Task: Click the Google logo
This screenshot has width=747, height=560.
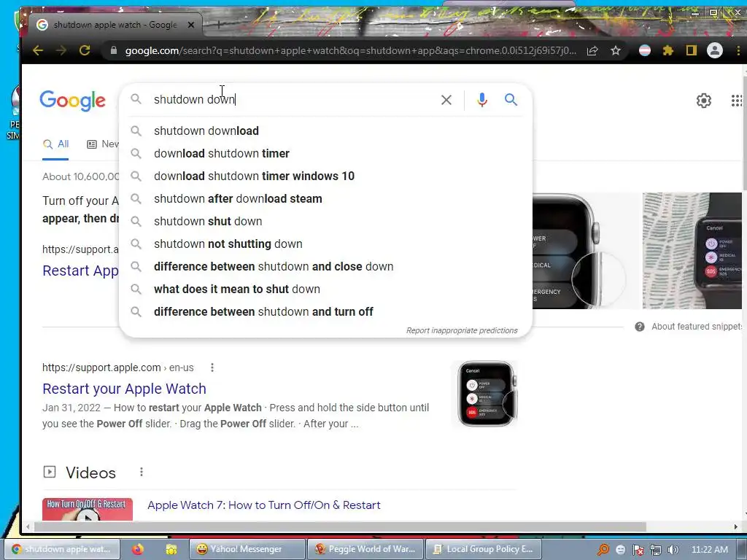Action: point(72,101)
